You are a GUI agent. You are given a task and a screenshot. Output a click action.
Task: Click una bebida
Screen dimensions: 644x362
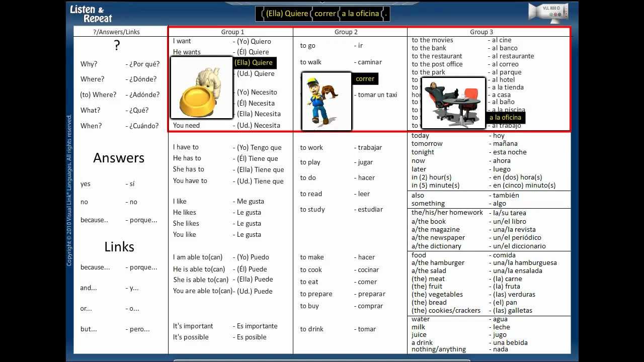pyautogui.click(x=510, y=343)
